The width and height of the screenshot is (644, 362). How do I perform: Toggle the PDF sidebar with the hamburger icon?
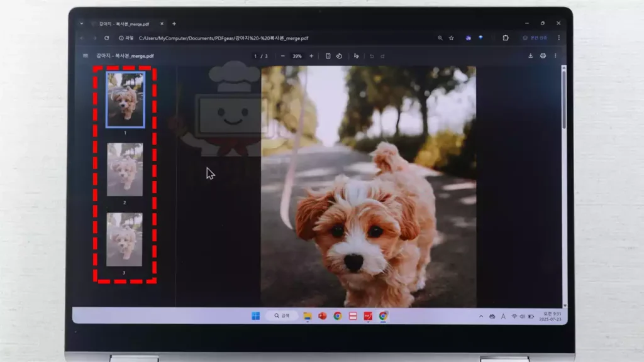pos(85,56)
